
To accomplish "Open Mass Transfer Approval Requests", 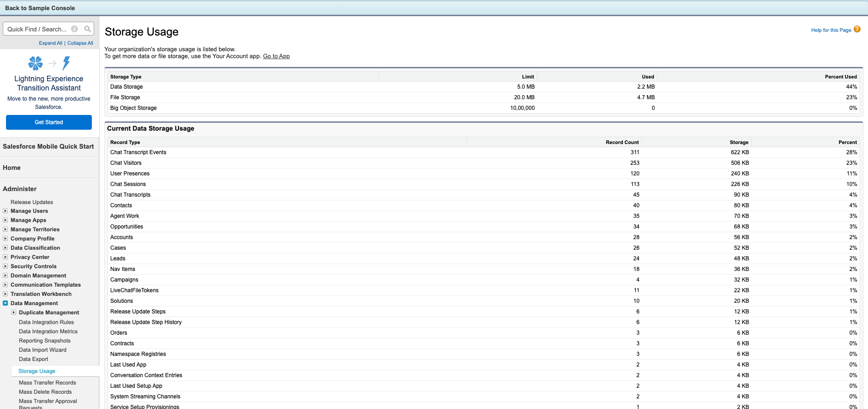I will [48, 404].
